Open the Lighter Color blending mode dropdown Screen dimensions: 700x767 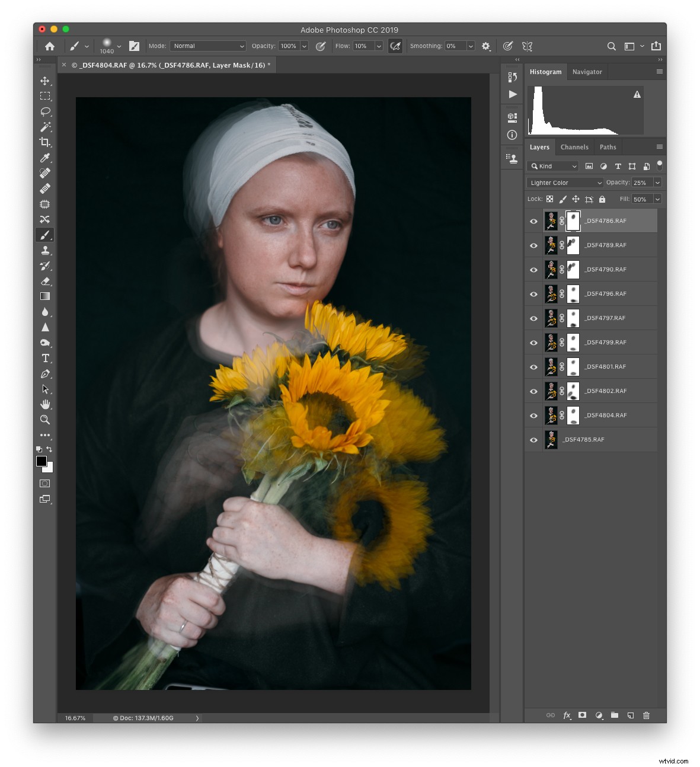click(x=564, y=183)
